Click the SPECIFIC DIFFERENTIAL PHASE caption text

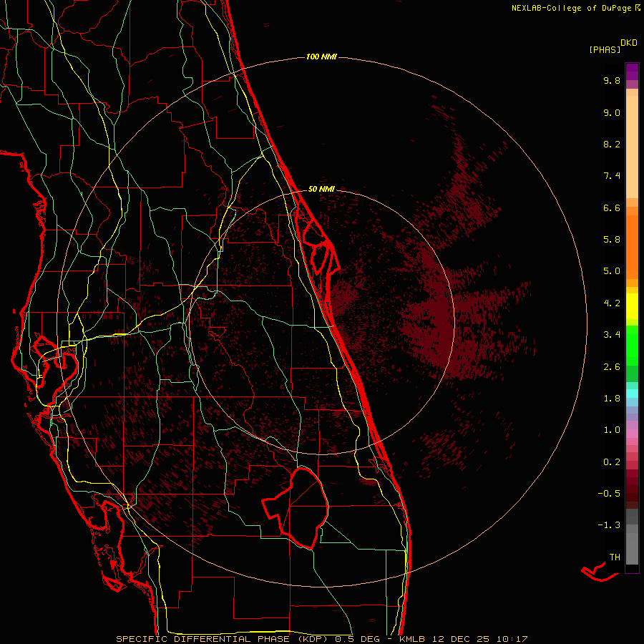(x=205, y=639)
